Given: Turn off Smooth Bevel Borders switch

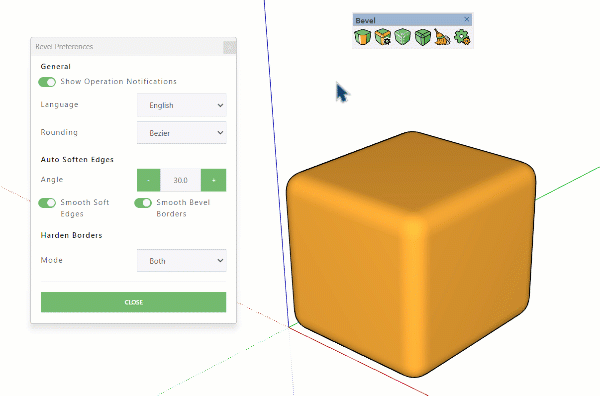Looking at the screenshot, I should pyautogui.click(x=143, y=203).
